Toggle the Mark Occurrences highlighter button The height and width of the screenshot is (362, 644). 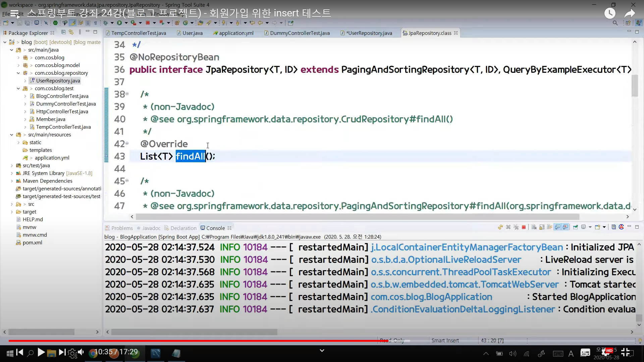(x=73, y=23)
